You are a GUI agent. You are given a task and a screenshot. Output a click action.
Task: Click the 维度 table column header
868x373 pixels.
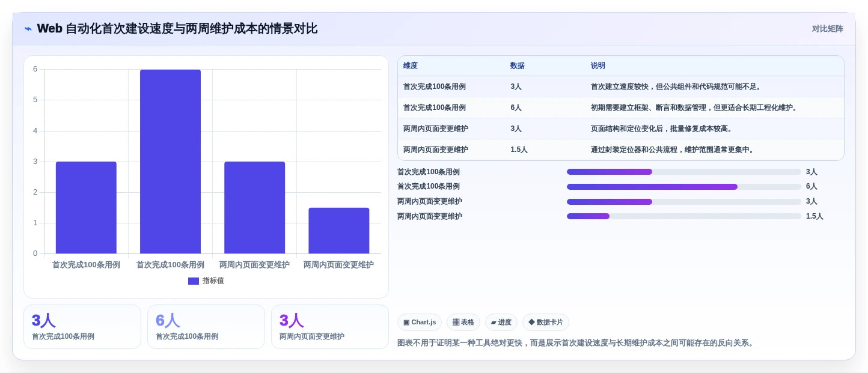click(x=411, y=66)
